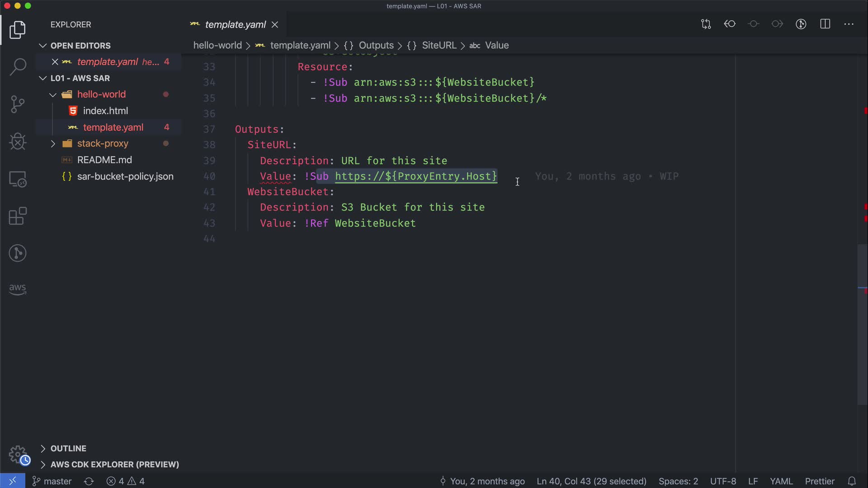Toggle notifications bell in status bar
The image size is (868, 488).
point(852,481)
